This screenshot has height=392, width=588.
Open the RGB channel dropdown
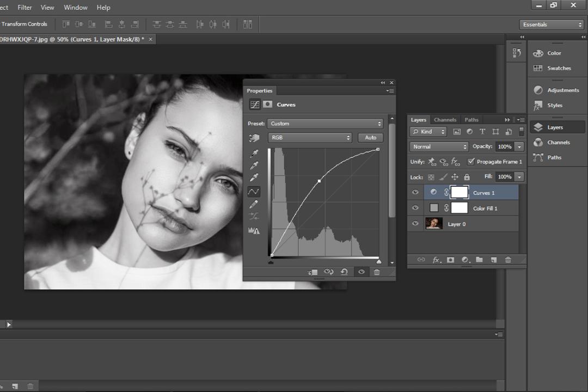click(310, 138)
